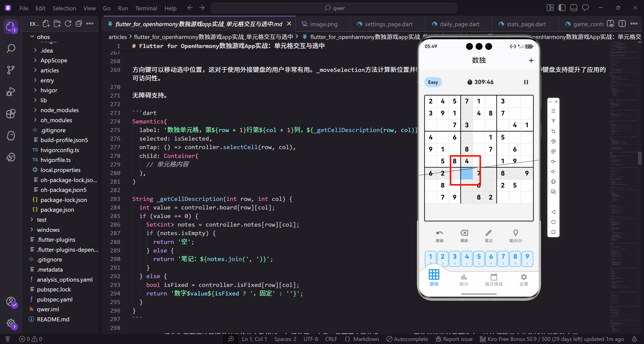Open the statistics tab in sudoku app
Image resolution: width=644 pixels, height=344 pixels.
pyautogui.click(x=464, y=280)
